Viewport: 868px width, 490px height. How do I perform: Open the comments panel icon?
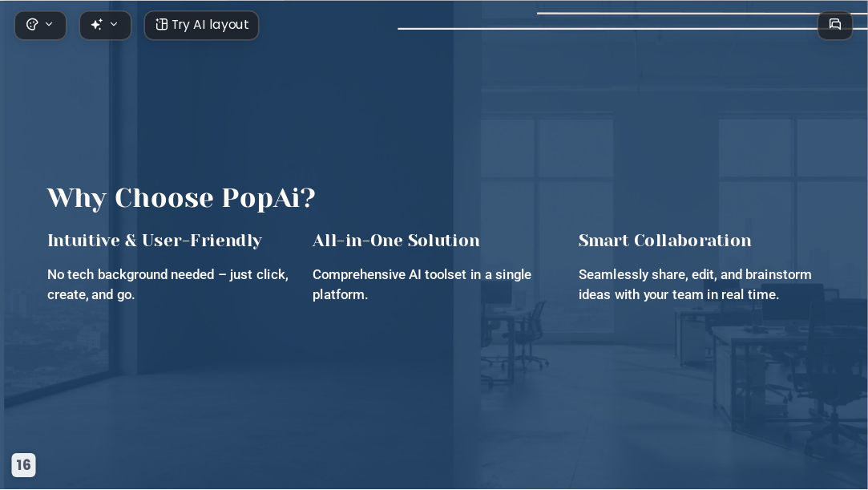835,25
